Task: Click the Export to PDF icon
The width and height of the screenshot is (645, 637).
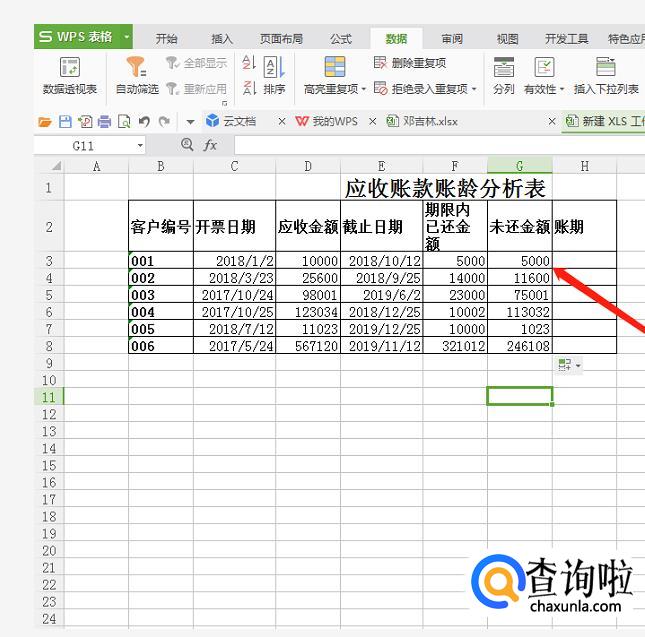Action: pyautogui.click(x=85, y=122)
